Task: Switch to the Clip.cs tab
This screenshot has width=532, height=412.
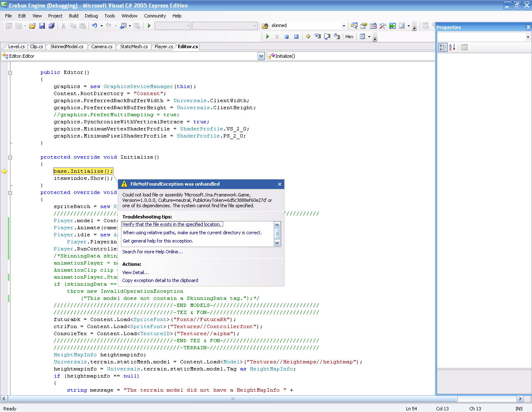Action: [36, 47]
